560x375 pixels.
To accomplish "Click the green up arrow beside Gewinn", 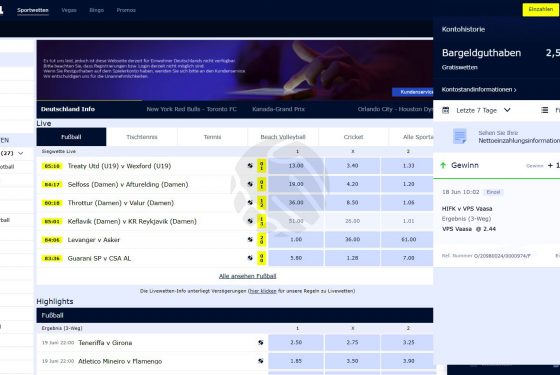I will pos(443,165).
